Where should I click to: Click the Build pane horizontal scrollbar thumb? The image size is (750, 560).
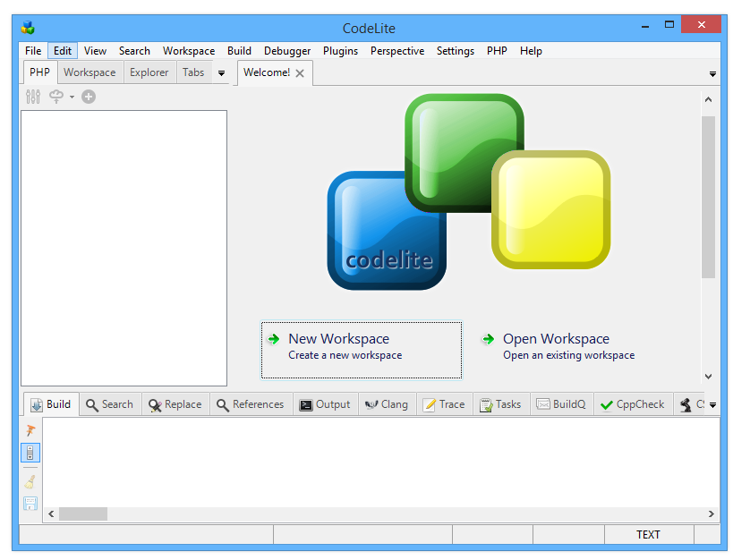[82, 514]
